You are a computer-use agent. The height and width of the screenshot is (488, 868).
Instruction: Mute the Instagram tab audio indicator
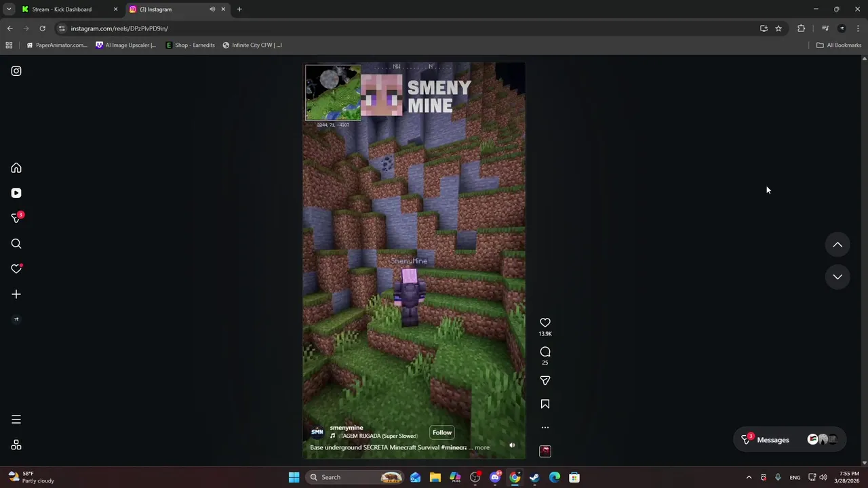(x=212, y=9)
